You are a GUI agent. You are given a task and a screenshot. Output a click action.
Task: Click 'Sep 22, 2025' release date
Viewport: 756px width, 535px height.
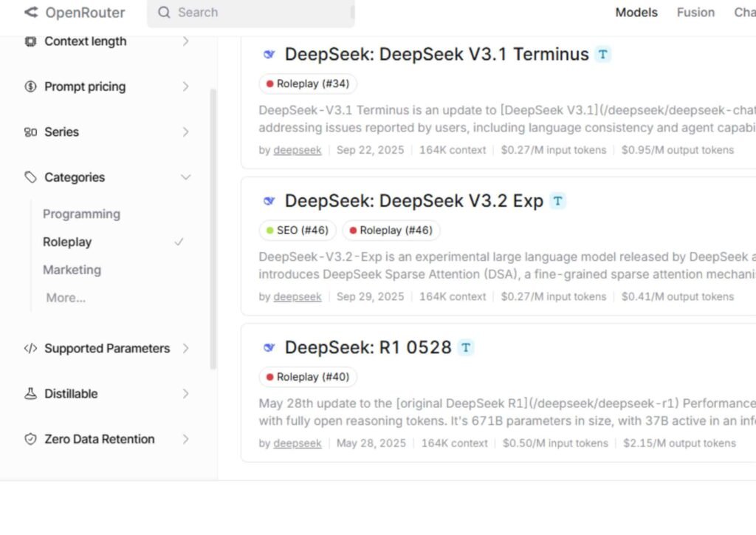click(x=371, y=150)
